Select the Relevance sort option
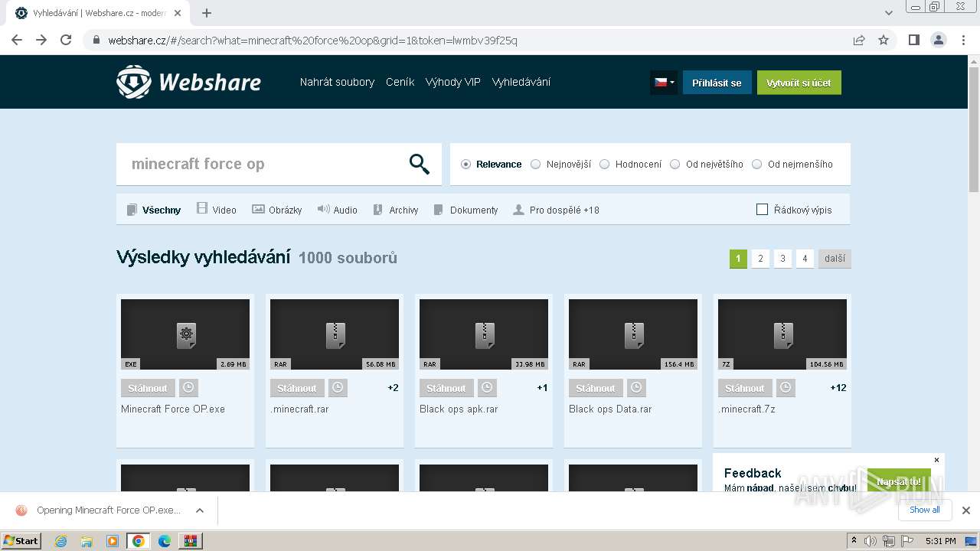This screenshot has width=980, height=551. coord(465,165)
